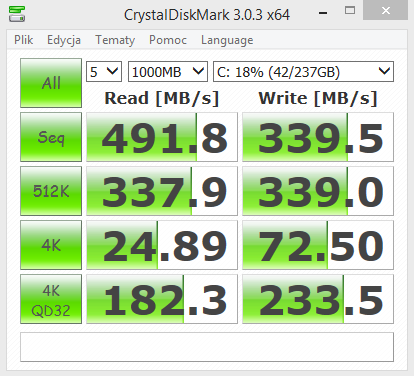Open the drive selector showing C: 18%

point(303,72)
